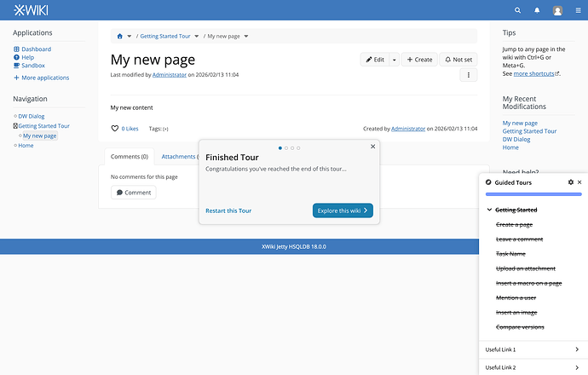
Task: Click the 0 Likes link
Action: pyautogui.click(x=130, y=129)
